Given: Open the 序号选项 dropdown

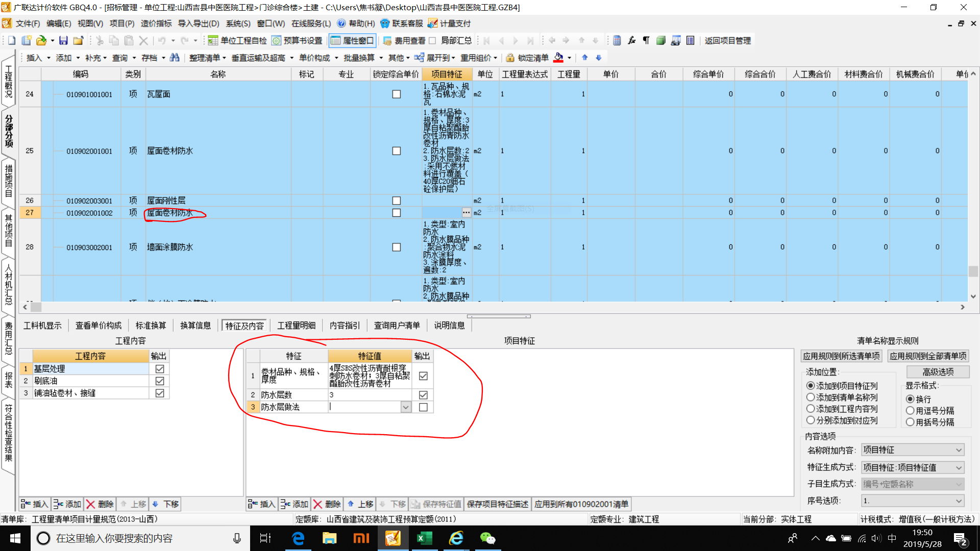Looking at the screenshot, I should (959, 501).
